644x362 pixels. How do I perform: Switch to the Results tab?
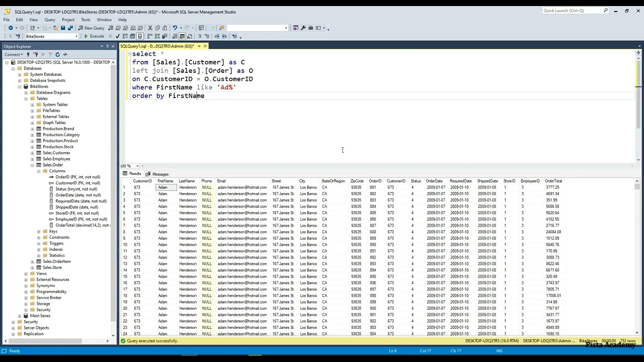pos(132,173)
